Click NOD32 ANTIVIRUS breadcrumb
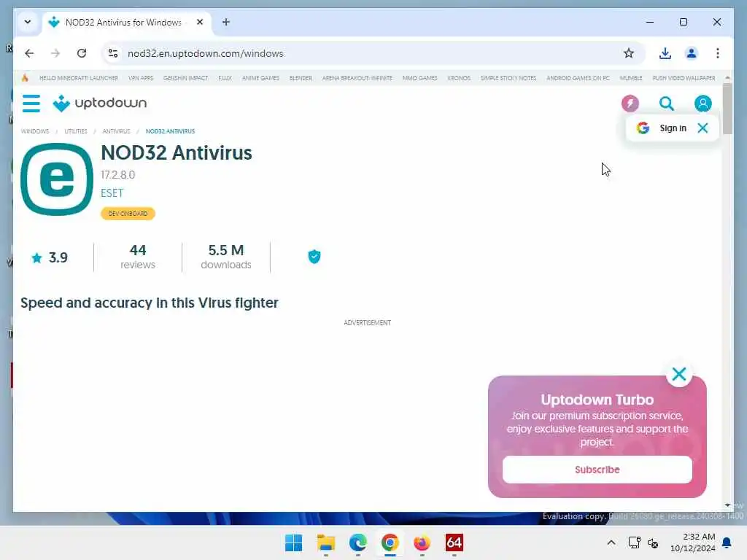This screenshot has height=560, width=747. tap(170, 131)
